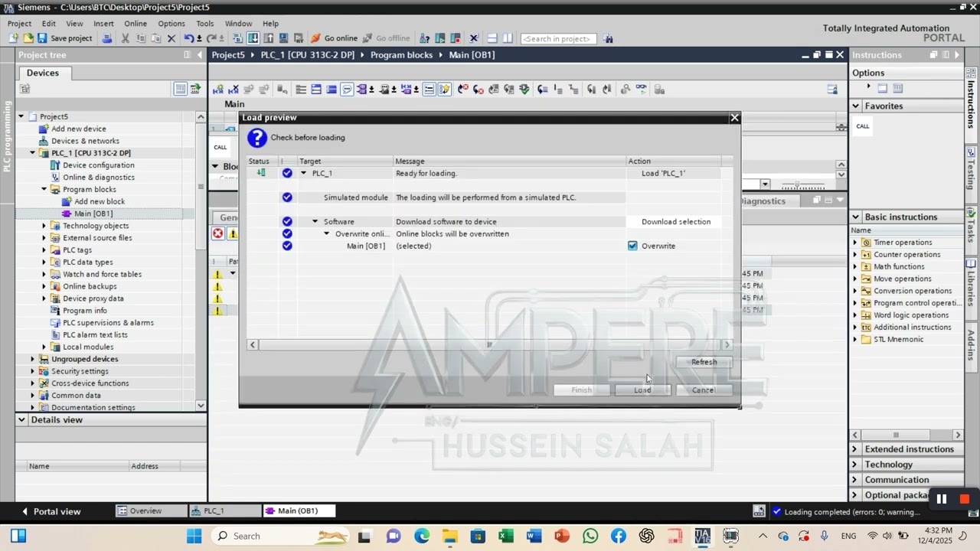
Task: Expand the PLC tags folder
Action: pyautogui.click(x=44, y=250)
